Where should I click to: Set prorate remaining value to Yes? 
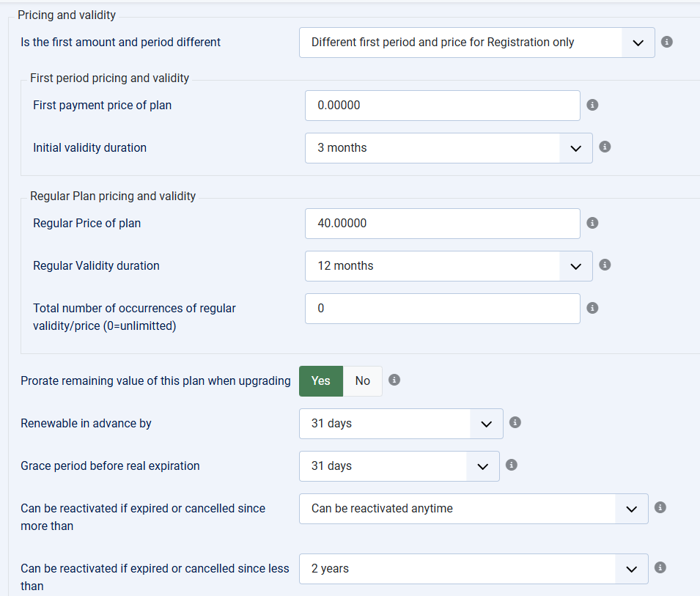321,380
